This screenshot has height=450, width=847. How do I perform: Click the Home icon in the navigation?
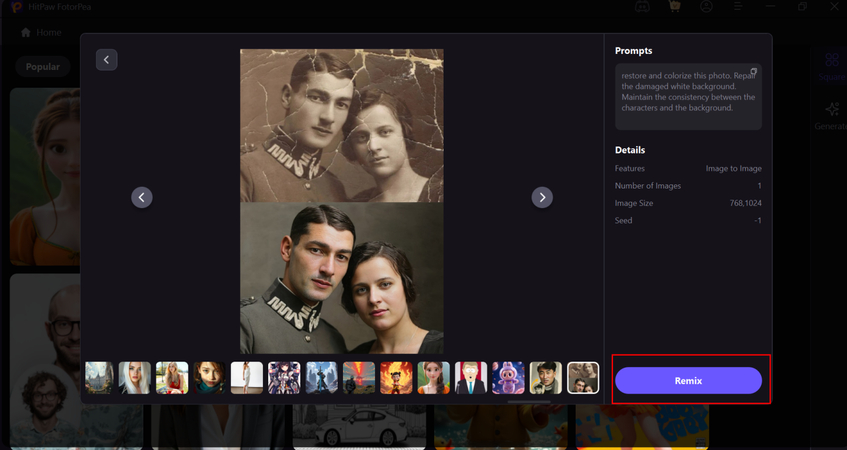(x=26, y=33)
